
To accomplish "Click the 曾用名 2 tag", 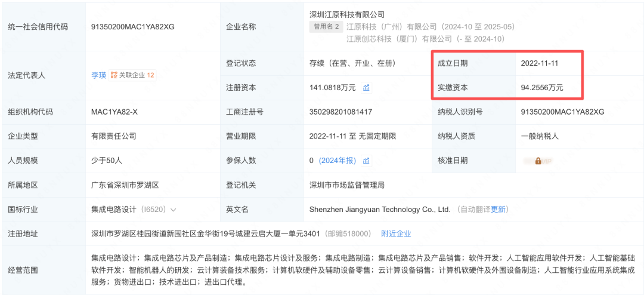I will pos(326,27).
